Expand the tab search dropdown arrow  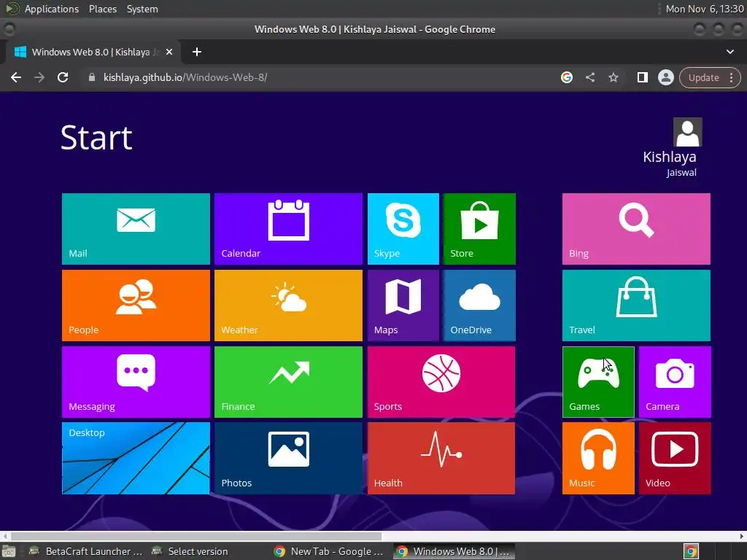coord(729,52)
